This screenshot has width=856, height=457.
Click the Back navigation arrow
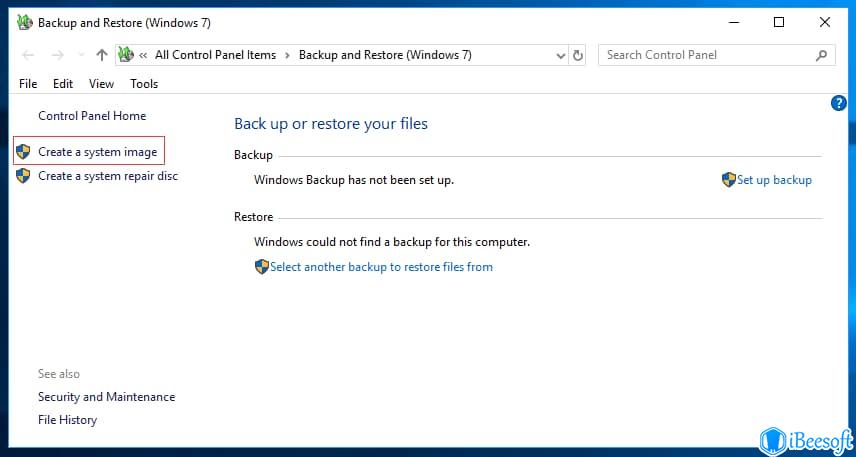click(x=28, y=55)
